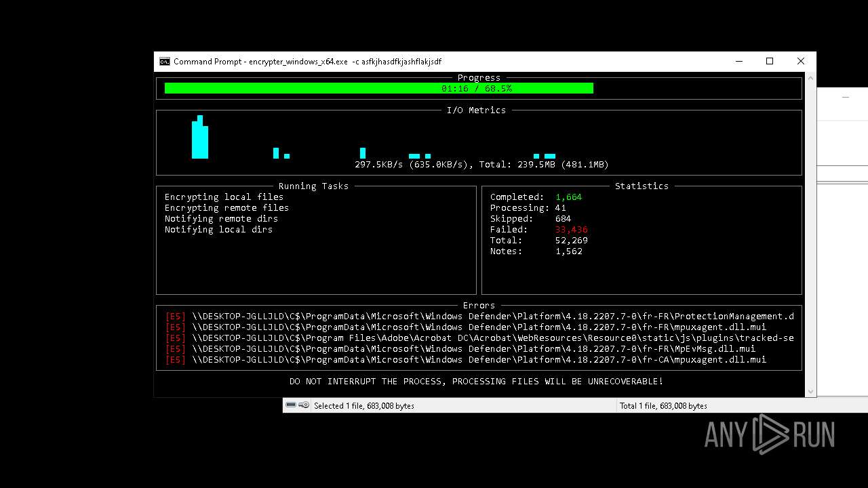Click 'Selected 1 file, 683,008 bytes' status text
This screenshot has width=868, height=488.
coord(364,405)
